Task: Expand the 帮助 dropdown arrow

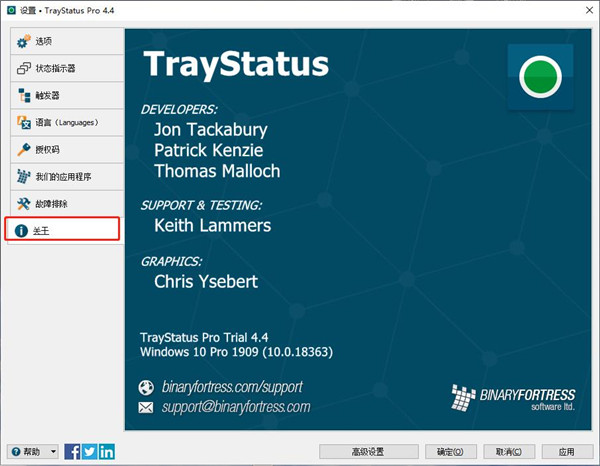Action: pyautogui.click(x=54, y=452)
